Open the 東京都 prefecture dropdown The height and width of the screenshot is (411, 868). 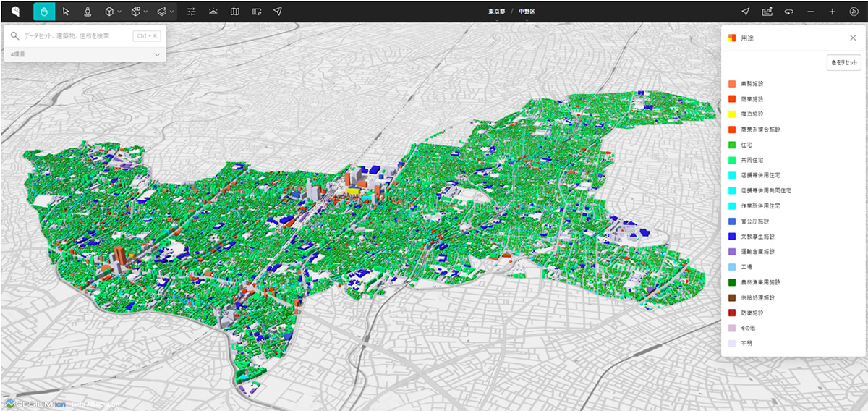coord(496,12)
